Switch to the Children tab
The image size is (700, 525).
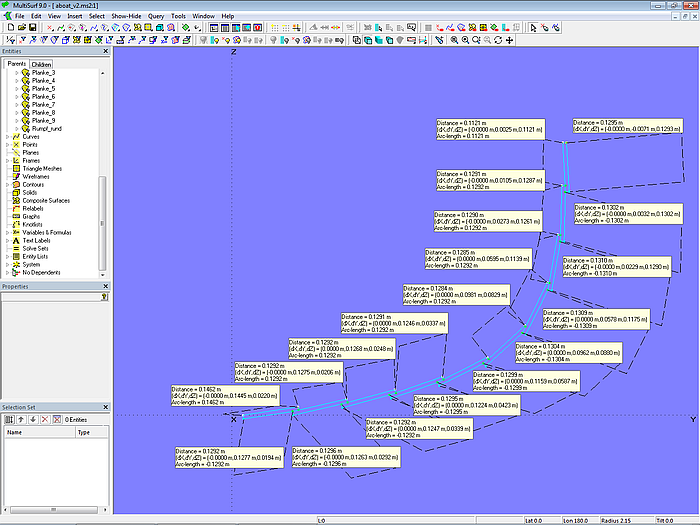click(x=41, y=64)
